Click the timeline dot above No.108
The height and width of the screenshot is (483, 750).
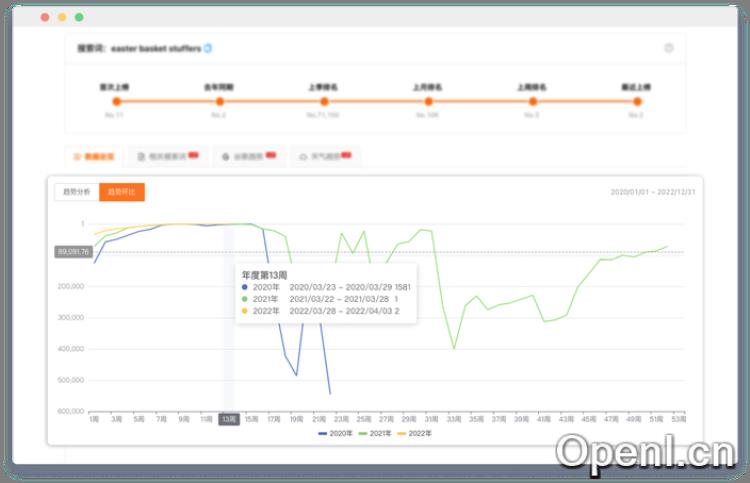click(x=428, y=101)
